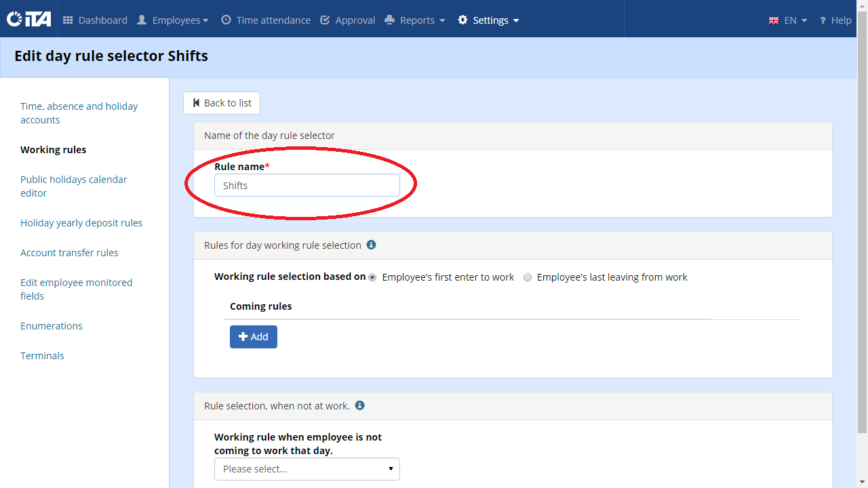Click the Add coming rule button

pyautogui.click(x=254, y=337)
